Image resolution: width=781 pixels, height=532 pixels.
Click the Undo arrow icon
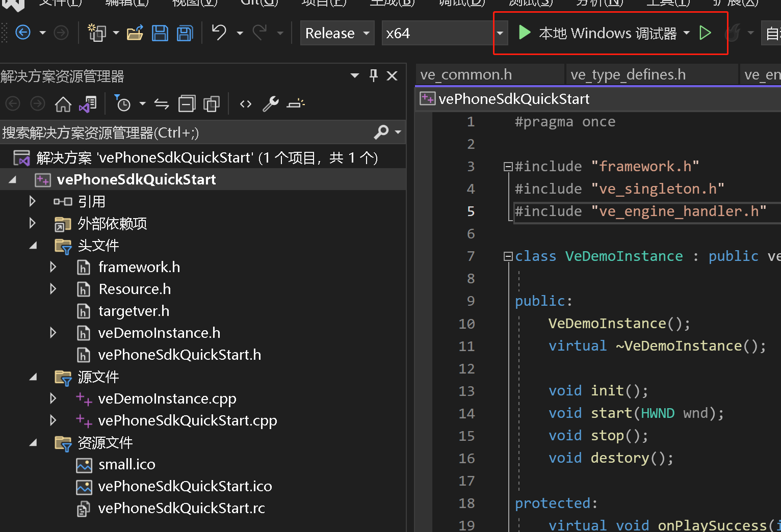pos(219,33)
